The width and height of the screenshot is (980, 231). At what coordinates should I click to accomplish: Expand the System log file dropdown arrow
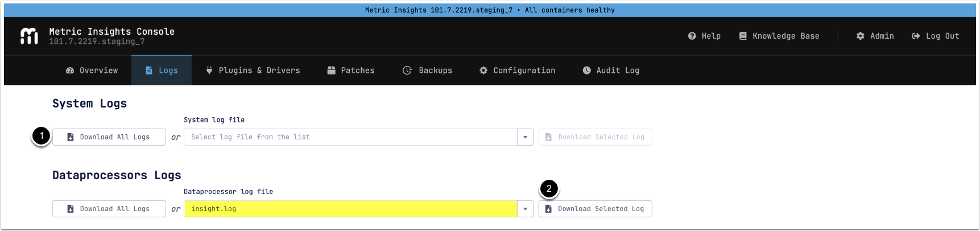coord(525,137)
